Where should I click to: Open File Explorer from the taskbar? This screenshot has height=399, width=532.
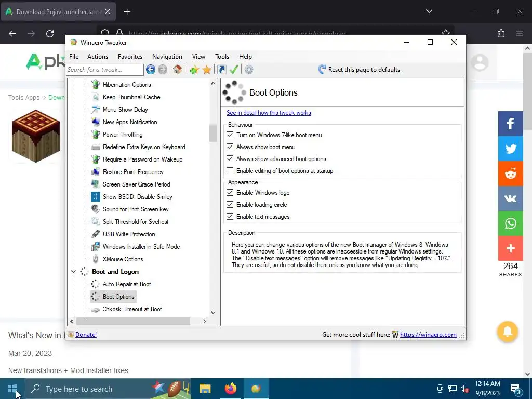coord(205,389)
